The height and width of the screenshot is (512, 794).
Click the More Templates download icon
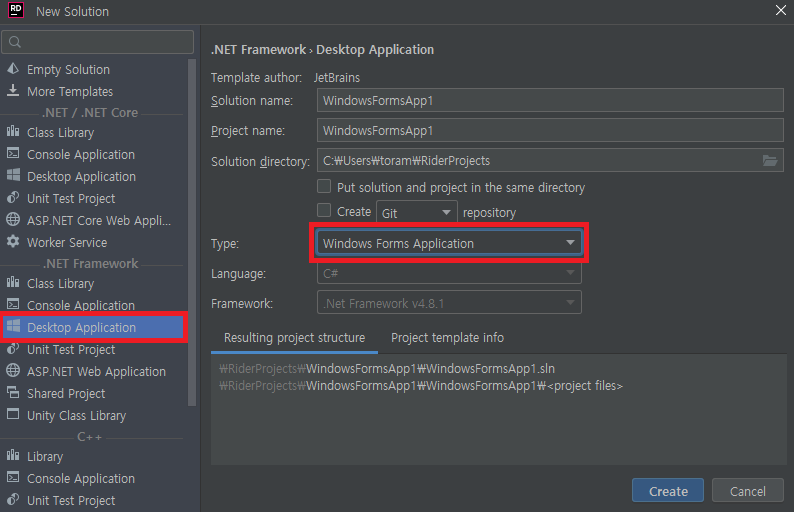click(13, 91)
